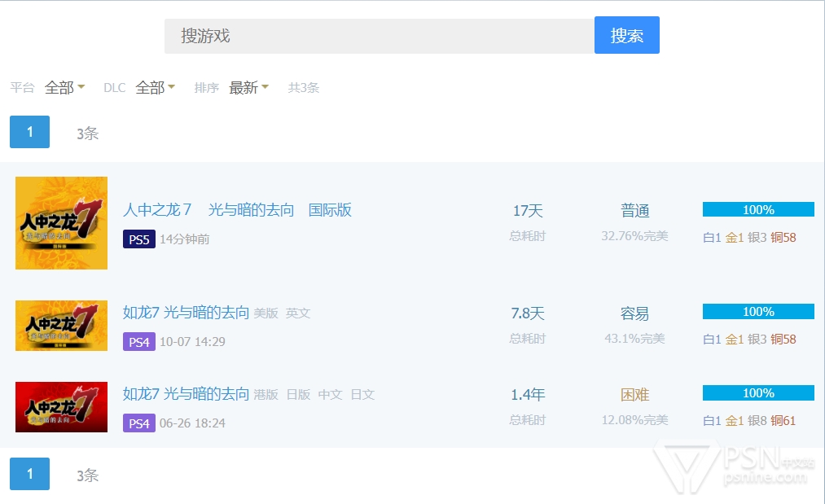Image resolution: width=825 pixels, height=504 pixels.
Task: Click the 100% progress bar of 国际版
Action: (x=758, y=209)
